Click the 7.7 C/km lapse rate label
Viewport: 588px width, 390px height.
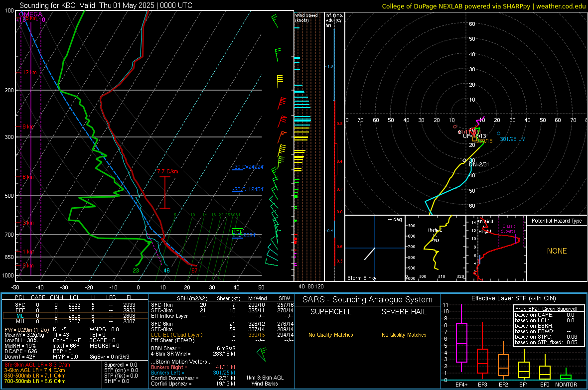[167, 171]
